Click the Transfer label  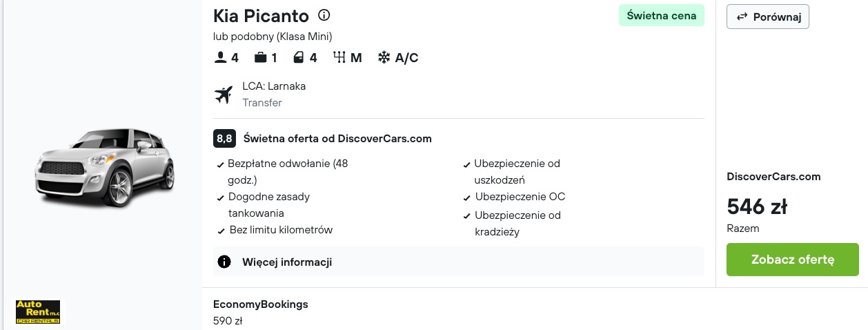[262, 103]
